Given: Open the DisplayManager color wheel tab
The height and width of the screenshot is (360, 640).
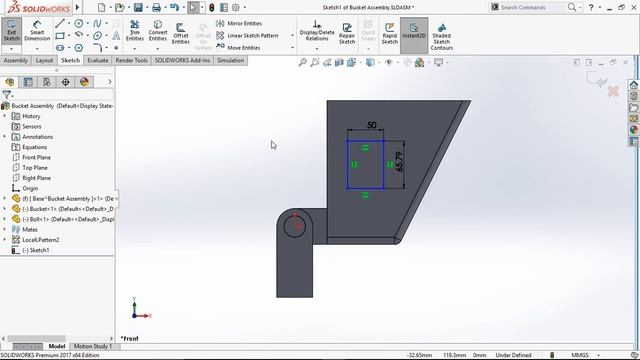Looking at the screenshot, I should coord(84,82).
